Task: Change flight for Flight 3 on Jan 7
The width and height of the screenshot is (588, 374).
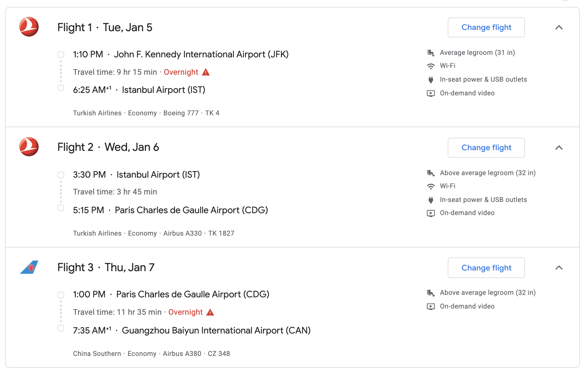Action: pos(486,268)
